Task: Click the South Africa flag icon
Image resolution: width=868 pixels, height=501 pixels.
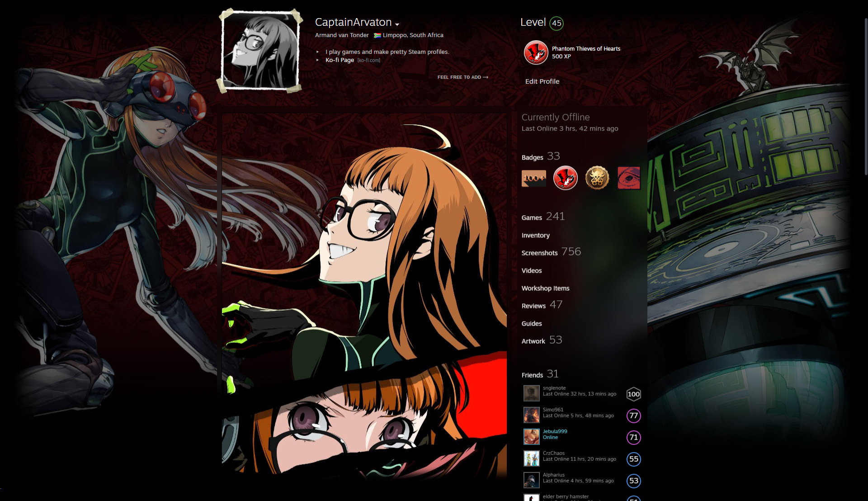Action: pos(377,35)
